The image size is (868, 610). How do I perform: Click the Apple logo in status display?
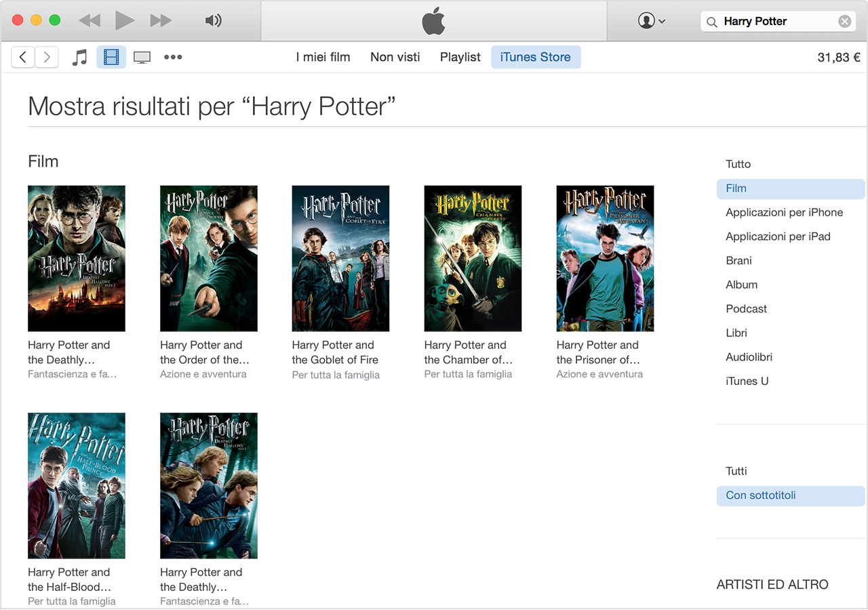pos(434,21)
